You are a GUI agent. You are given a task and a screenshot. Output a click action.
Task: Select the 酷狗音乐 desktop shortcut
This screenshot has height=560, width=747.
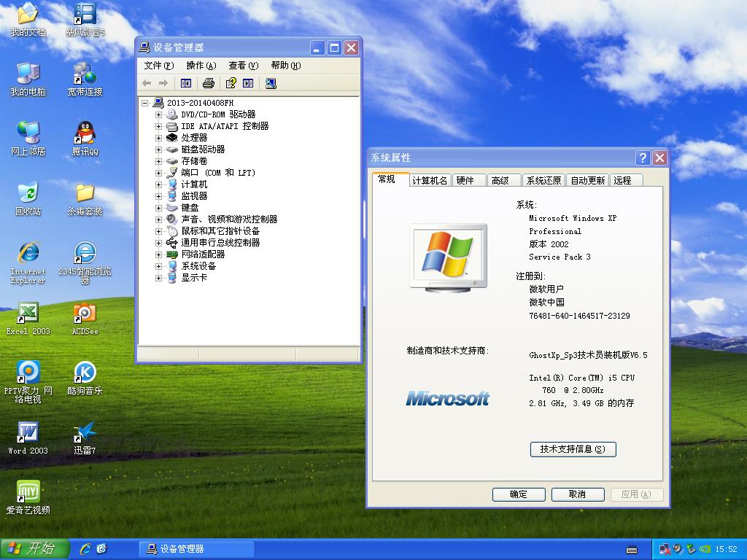point(85,378)
